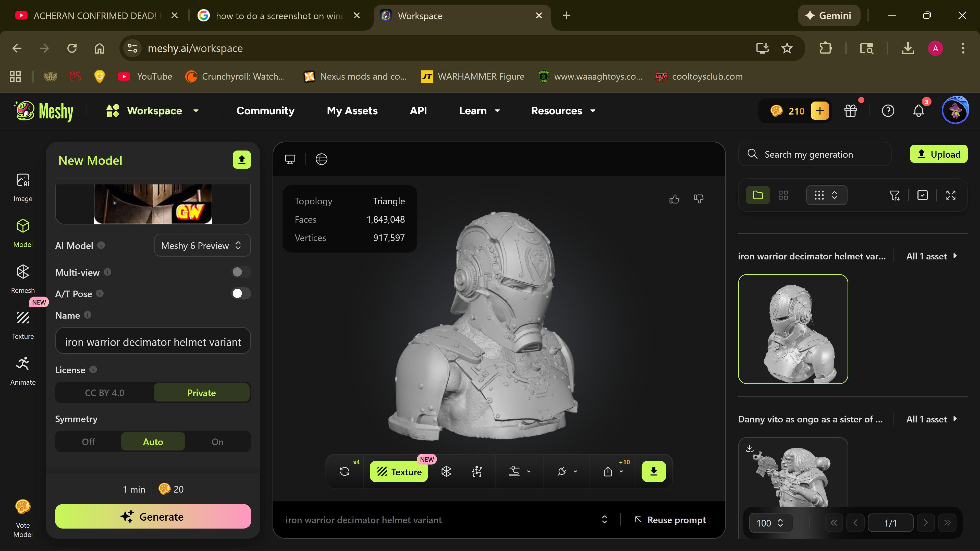Toggle the A/T Pose switch
980x551 pixels.
(x=241, y=294)
